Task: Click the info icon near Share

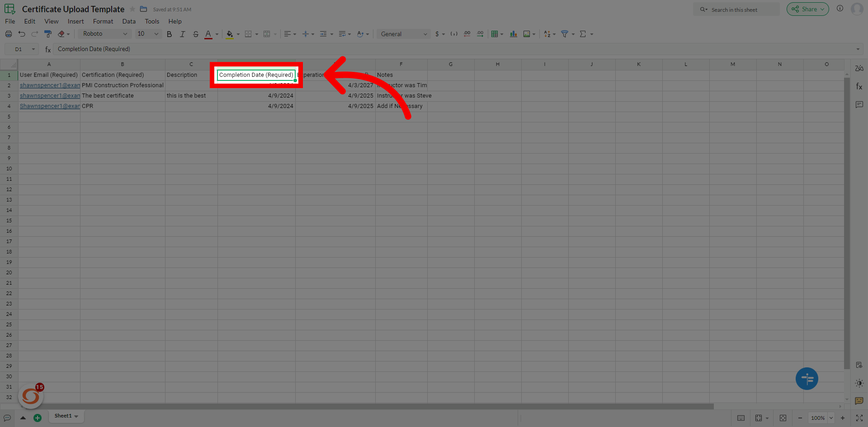Action: (x=840, y=8)
